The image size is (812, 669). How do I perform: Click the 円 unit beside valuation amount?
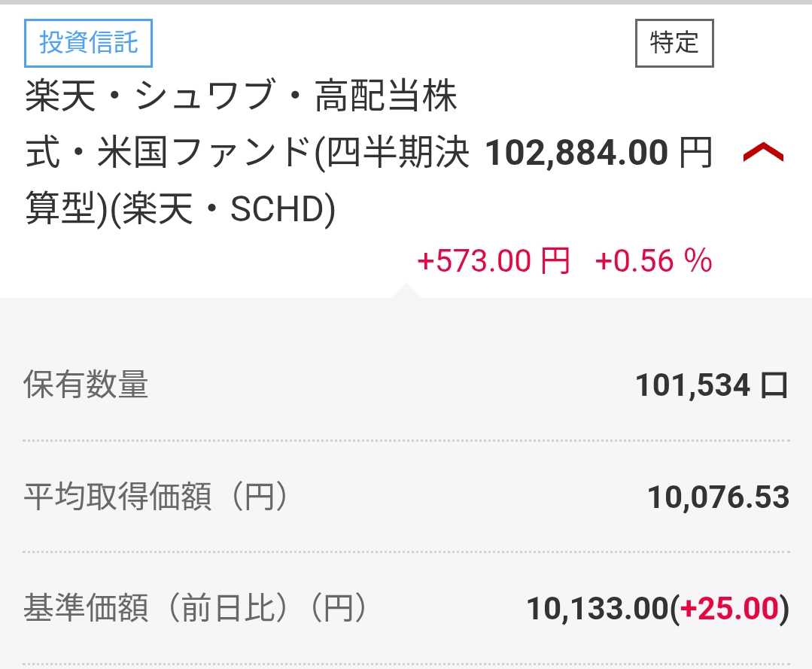point(695,154)
